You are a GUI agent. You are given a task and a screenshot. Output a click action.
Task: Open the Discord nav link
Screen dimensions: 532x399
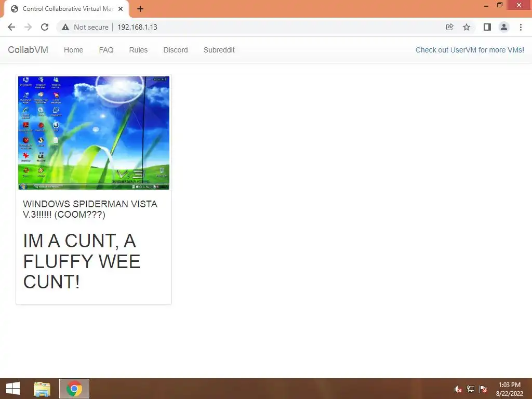tap(176, 50)
